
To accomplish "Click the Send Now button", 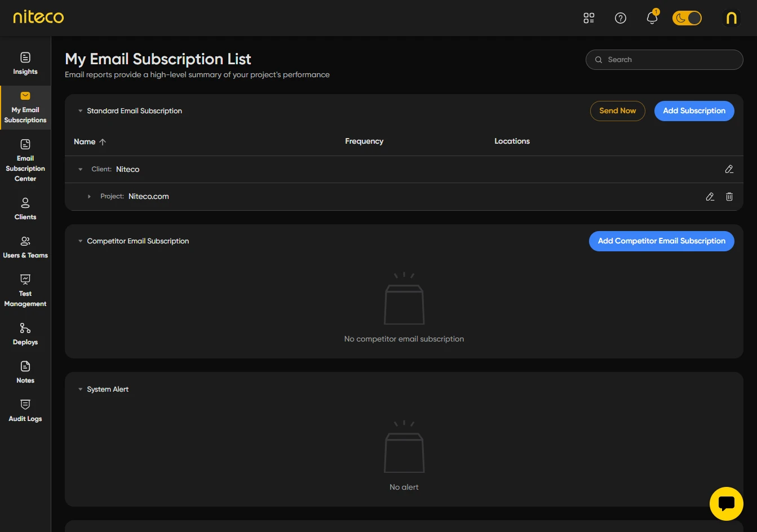I will [618, 111].
